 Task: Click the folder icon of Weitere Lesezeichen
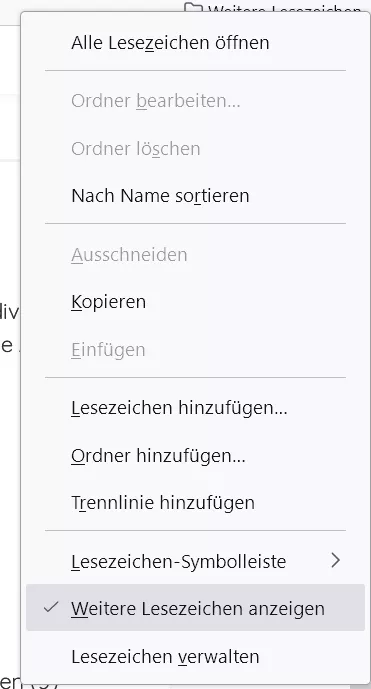pyautogui.click(x=193, y=7)
